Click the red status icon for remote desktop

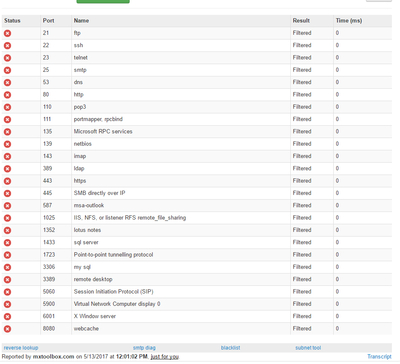coord(7,280)
